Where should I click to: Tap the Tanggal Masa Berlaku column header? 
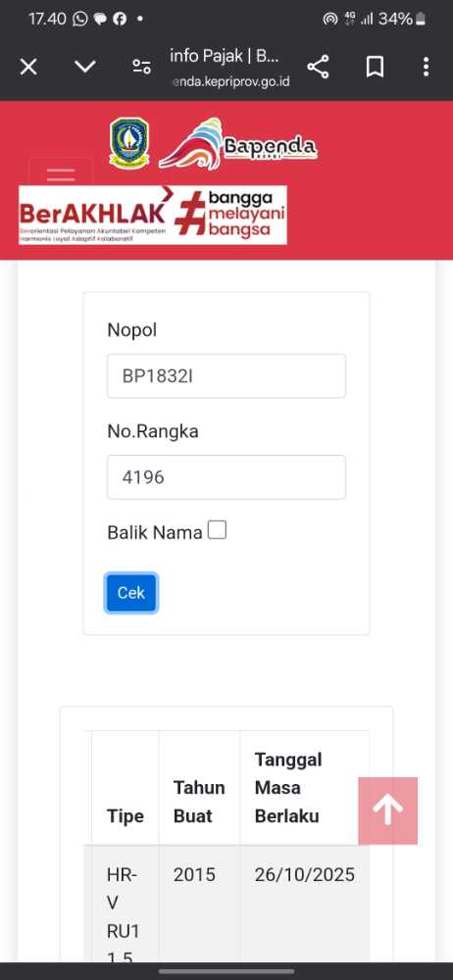click(288, 788)
